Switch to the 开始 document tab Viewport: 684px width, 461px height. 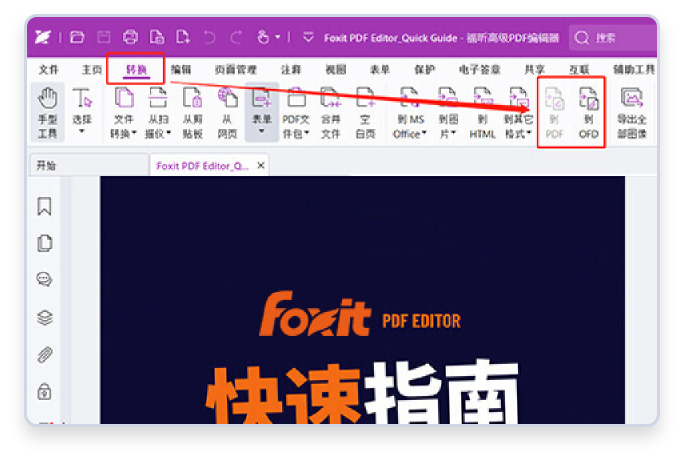[x=89, y=165]
